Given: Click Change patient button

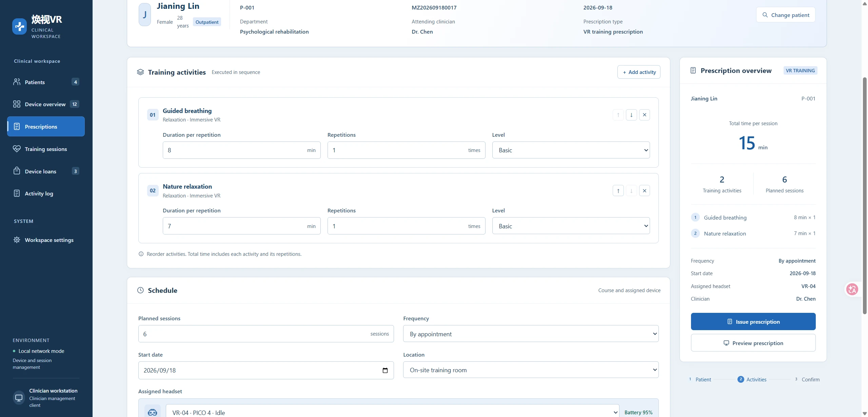Looking at the screenshot, I should point(786,15).
